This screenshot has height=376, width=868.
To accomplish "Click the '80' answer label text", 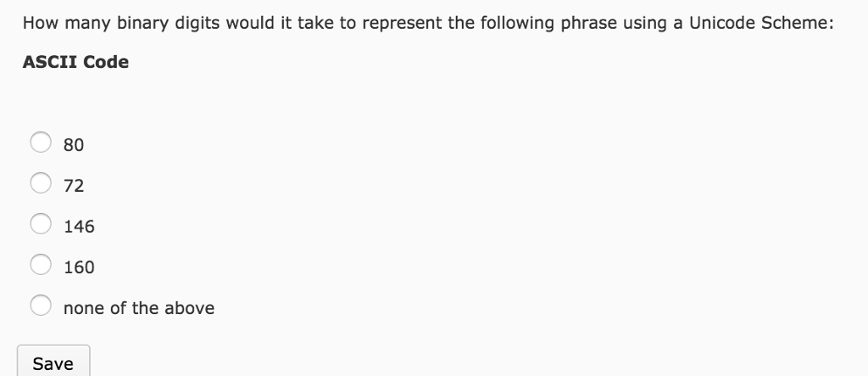I will (x=74, y=145).
